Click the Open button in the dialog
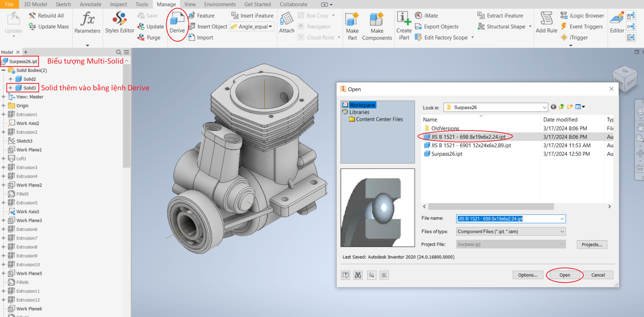644x317 pixels. [564, 275]
